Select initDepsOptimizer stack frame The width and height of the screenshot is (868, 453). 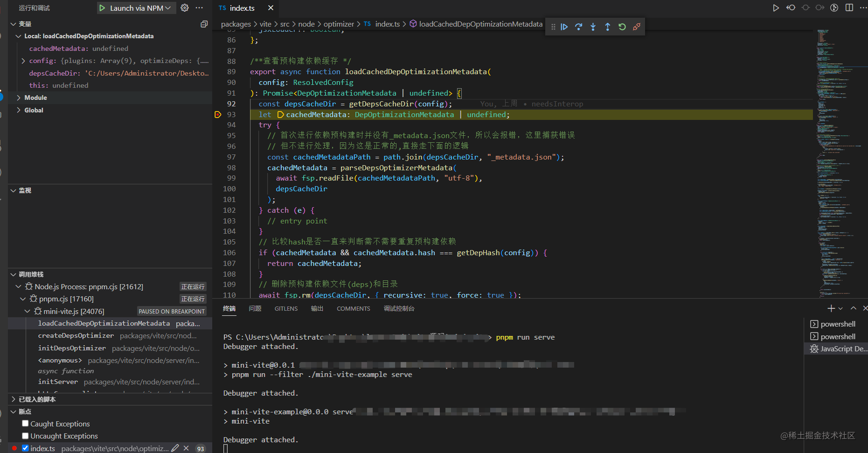[110, 348]
